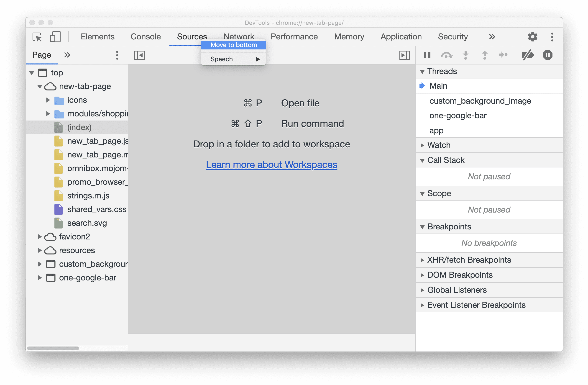Toggle the sidebar visibility icon
This screenshot has width=588, height=385.
pyautogui.click(x=140, y=55)
